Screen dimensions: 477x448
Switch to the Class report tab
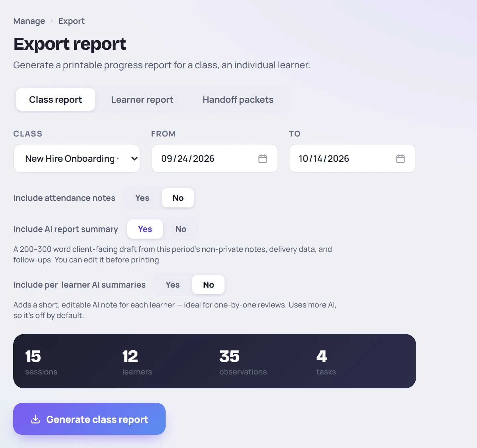click(56, 99)
